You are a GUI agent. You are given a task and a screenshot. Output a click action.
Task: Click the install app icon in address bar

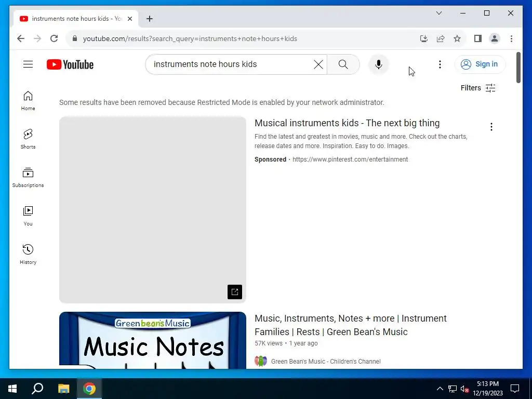424,38
